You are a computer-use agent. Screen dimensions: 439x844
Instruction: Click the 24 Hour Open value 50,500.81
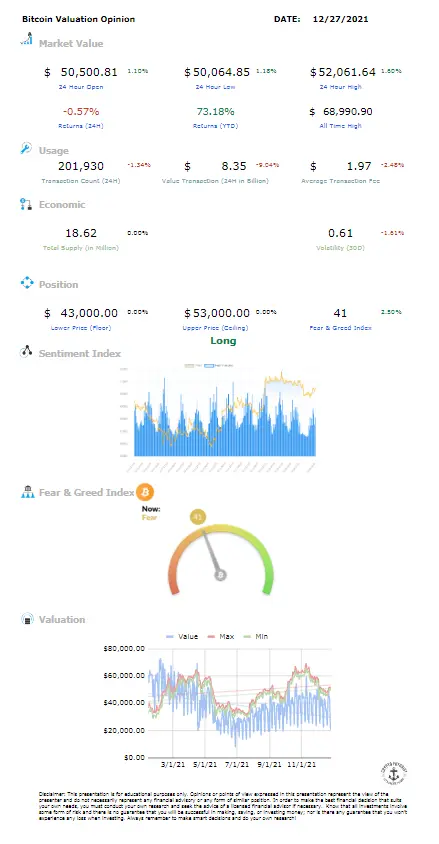click(88, 72)
